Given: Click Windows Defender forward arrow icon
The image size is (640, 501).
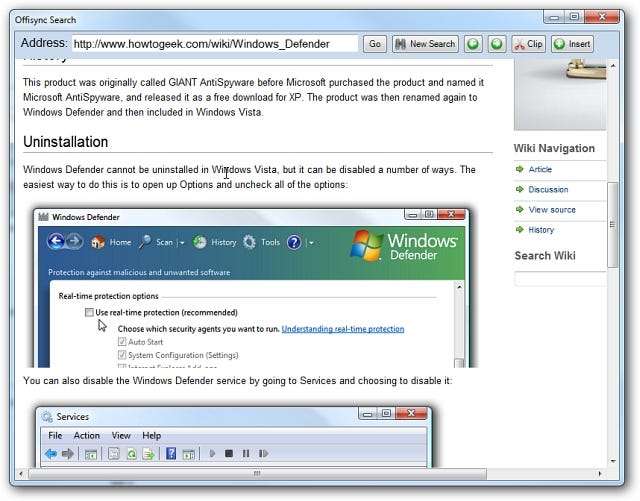Looking at the screenshot, I should click(74, 242).
